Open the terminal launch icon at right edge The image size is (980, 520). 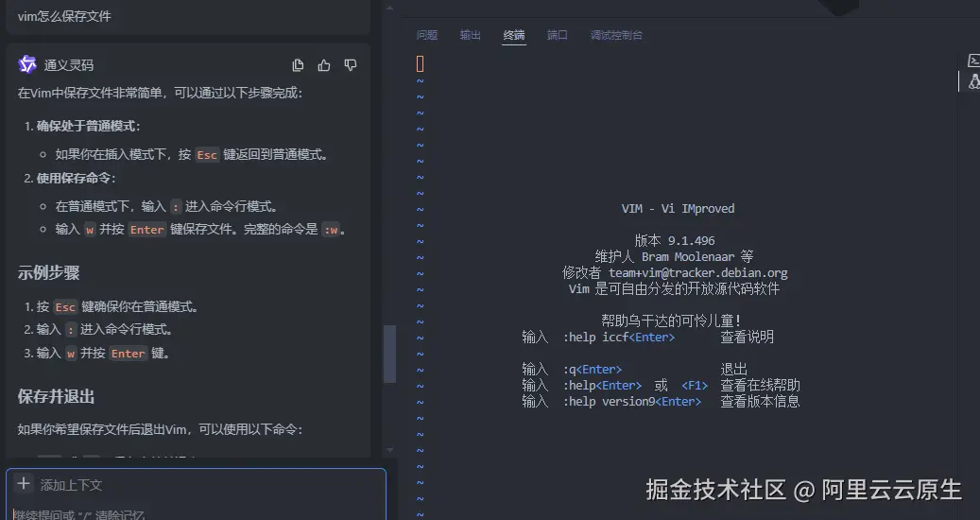point(973,61)
